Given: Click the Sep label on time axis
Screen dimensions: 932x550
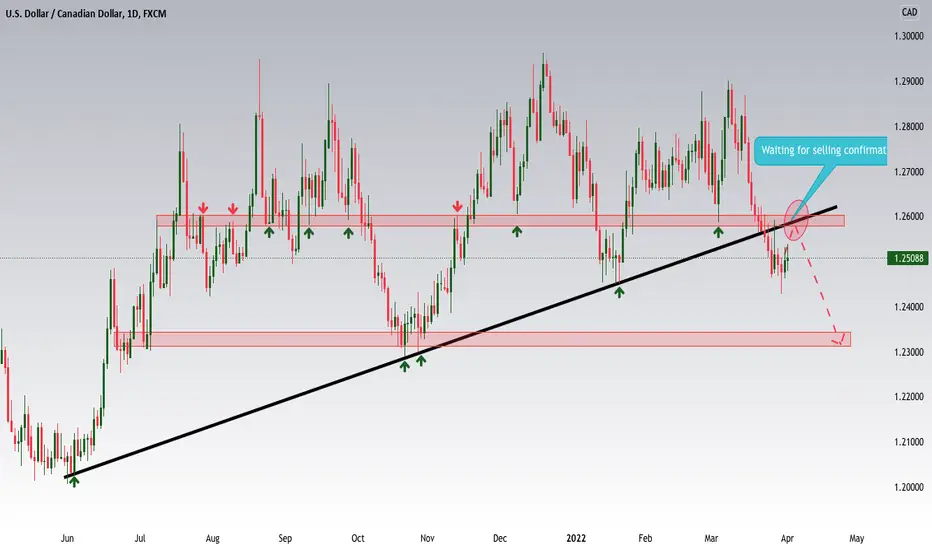Looking at the screenshot, I should (x=285, y=538).
